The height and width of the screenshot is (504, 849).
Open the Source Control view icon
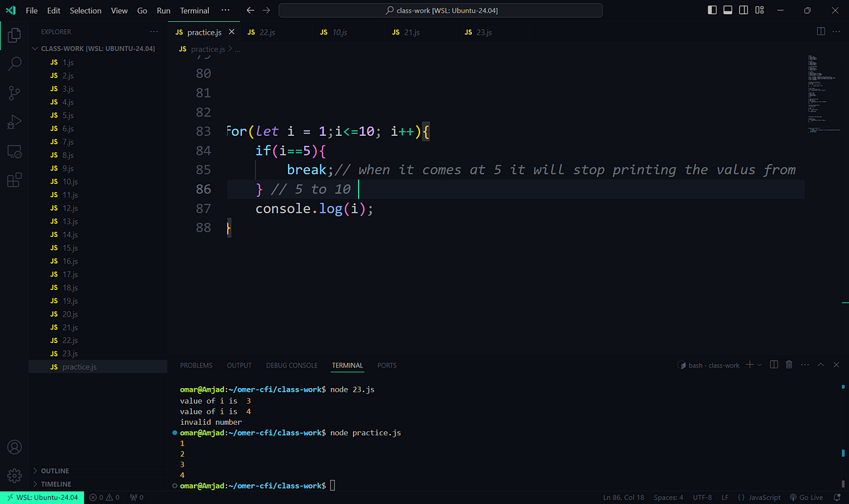14,93
